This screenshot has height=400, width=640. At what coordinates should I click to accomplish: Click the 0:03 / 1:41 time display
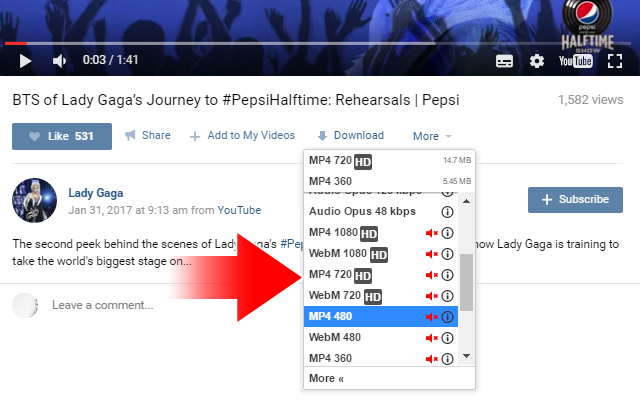pos(110,60)
